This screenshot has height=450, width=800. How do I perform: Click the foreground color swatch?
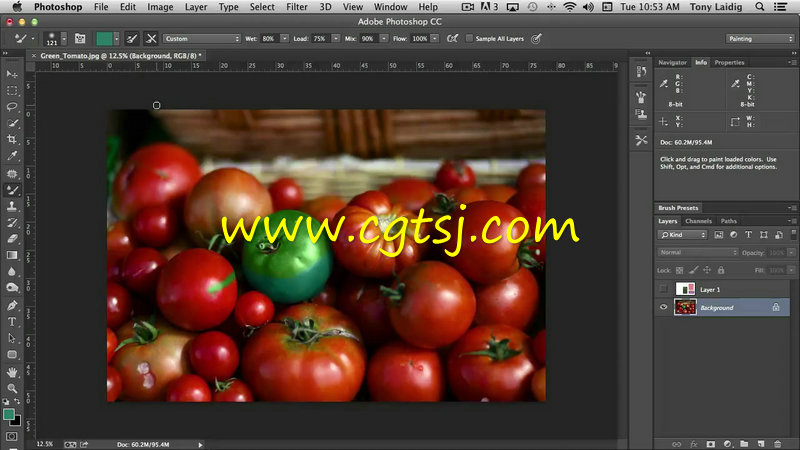8,414
